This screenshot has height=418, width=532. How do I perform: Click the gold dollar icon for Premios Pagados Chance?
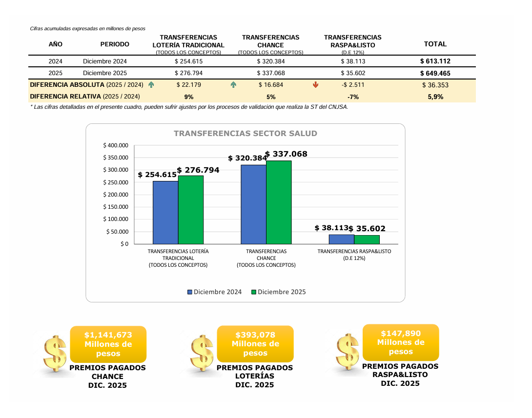[x=55, y=353]
